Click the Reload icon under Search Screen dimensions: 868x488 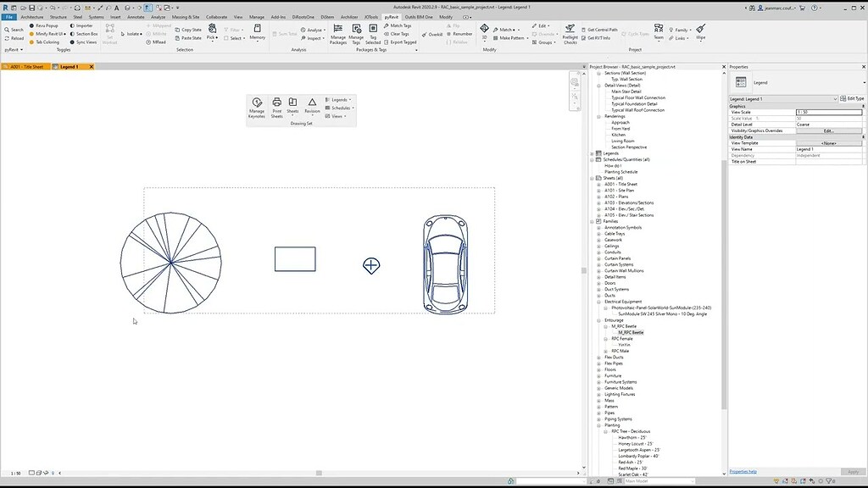click(14, 38)
